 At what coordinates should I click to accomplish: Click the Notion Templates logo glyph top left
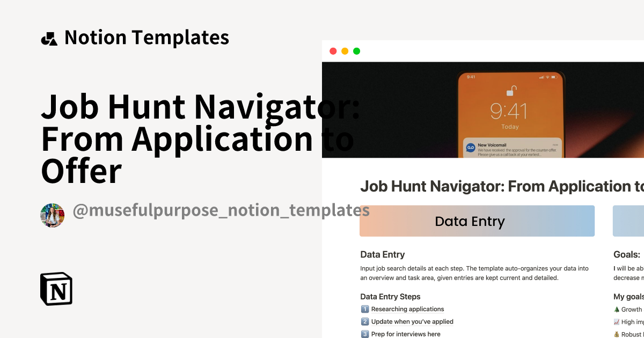49,37
